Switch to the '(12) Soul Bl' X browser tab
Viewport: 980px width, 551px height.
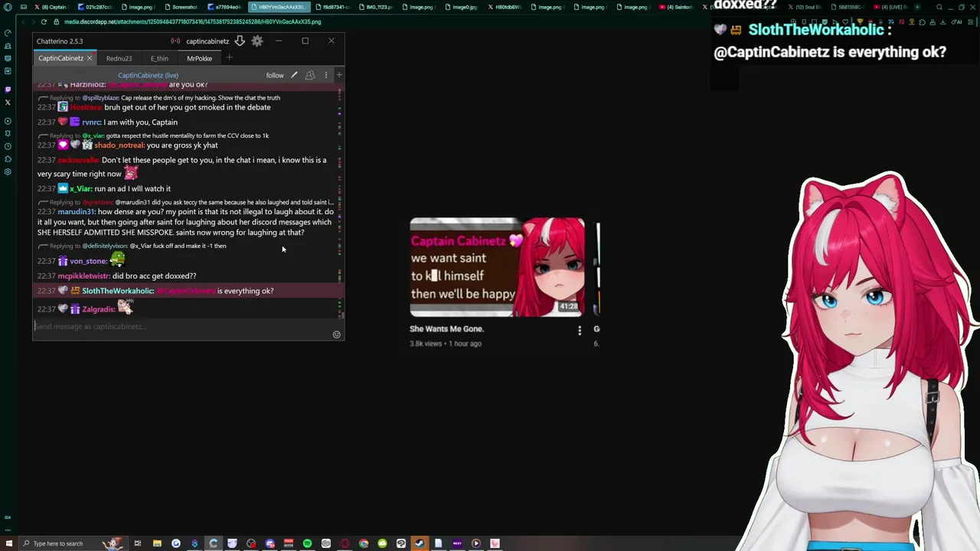(x=804, y=7)
